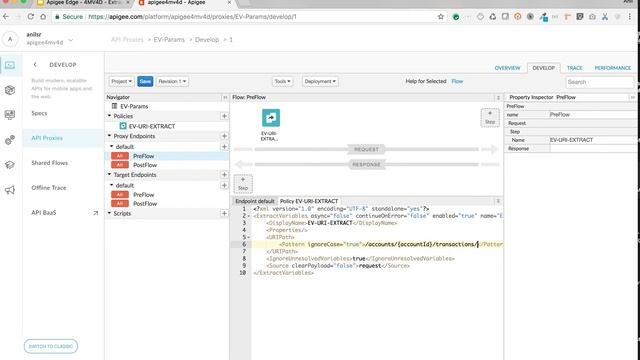Click REQUEST label in flow diagram
The image size is (640, 360).
click(366, 149)
